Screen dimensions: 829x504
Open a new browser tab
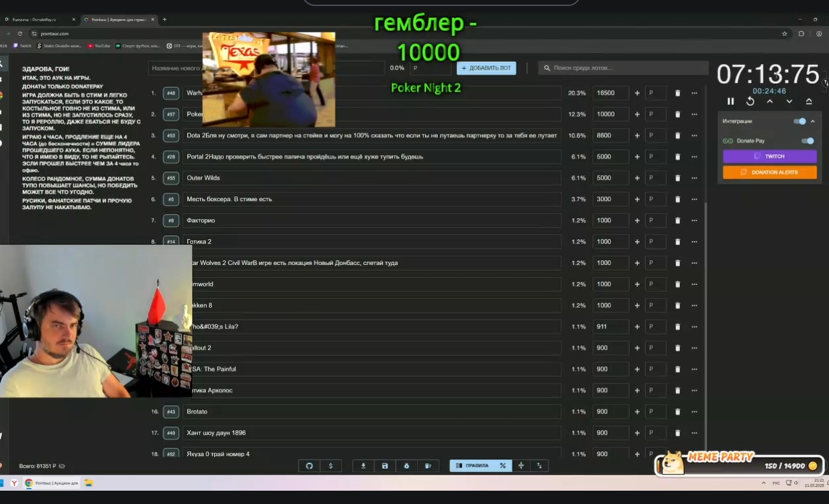(x=164, y=19)
